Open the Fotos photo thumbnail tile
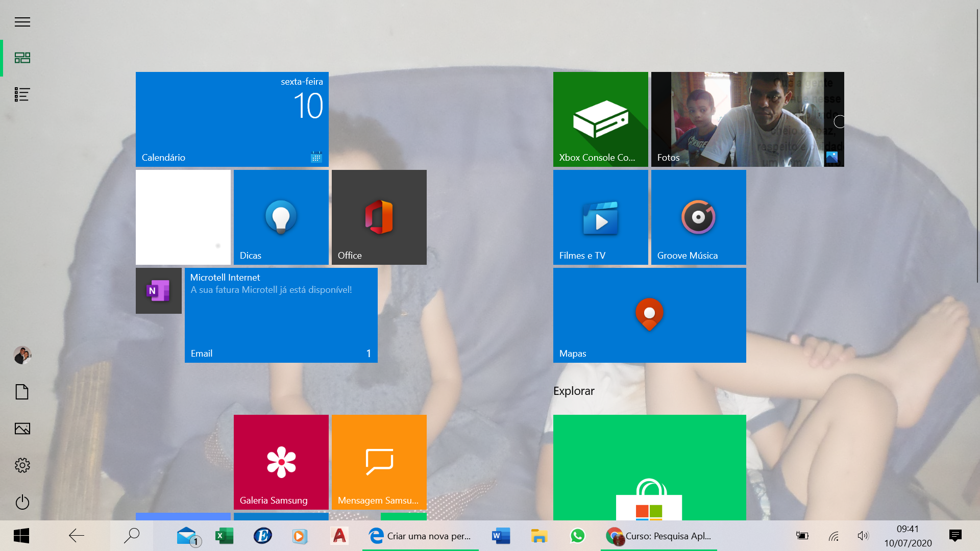 747,119
